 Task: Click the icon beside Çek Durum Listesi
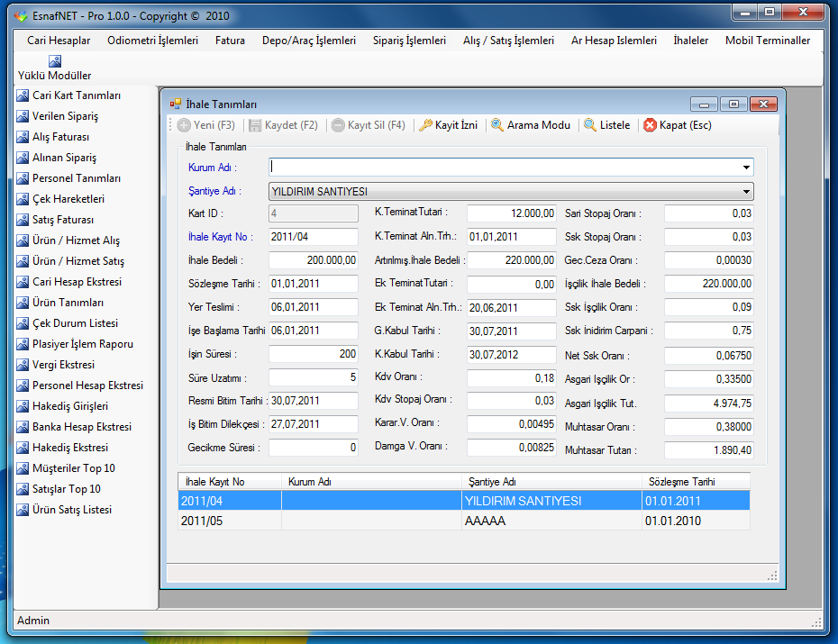tap(23, 323)
